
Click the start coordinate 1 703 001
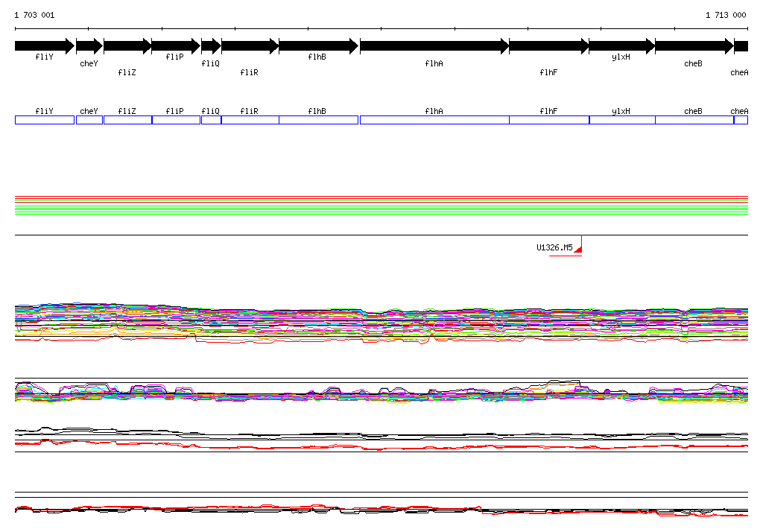pos(34,15)
